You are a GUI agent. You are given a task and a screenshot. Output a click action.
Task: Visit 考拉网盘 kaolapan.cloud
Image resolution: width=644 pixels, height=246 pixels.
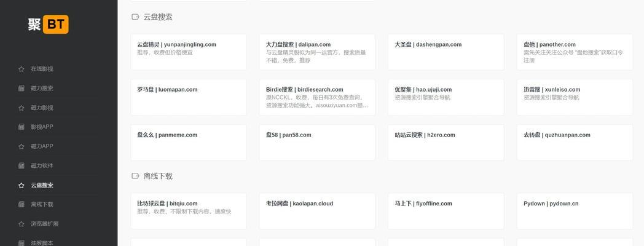317,211
